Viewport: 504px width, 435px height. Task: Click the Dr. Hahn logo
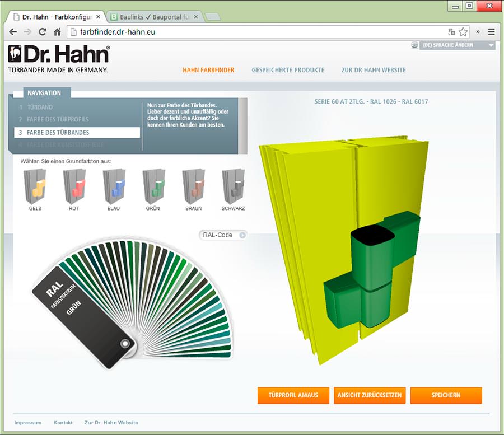point(59,59)
